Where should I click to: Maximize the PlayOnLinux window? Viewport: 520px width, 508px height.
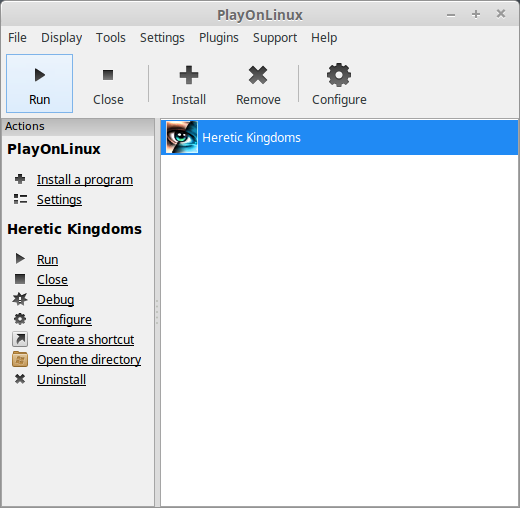click(x=476, y=14)
